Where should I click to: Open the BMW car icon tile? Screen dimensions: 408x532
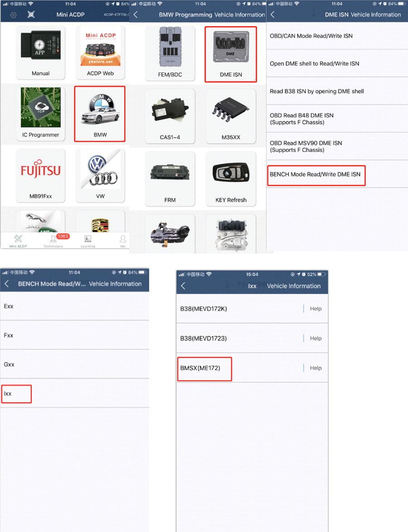pos(100,114)
